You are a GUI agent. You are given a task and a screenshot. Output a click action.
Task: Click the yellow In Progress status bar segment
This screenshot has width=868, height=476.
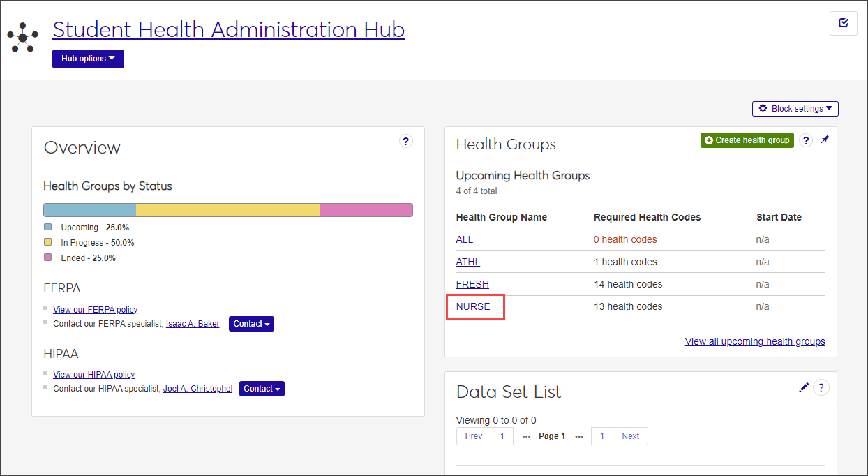[227, 210]
